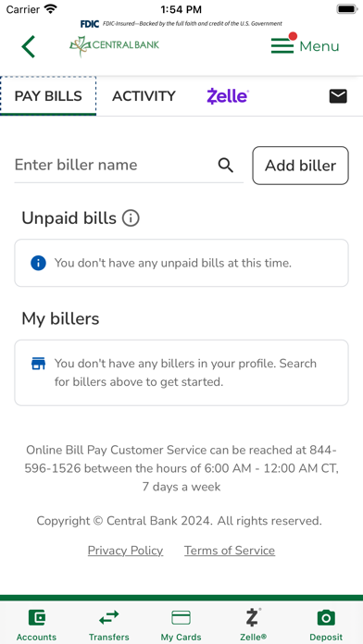Go to Transfers arrows icon
Screen dimensions: 363x644
point(109,617)
